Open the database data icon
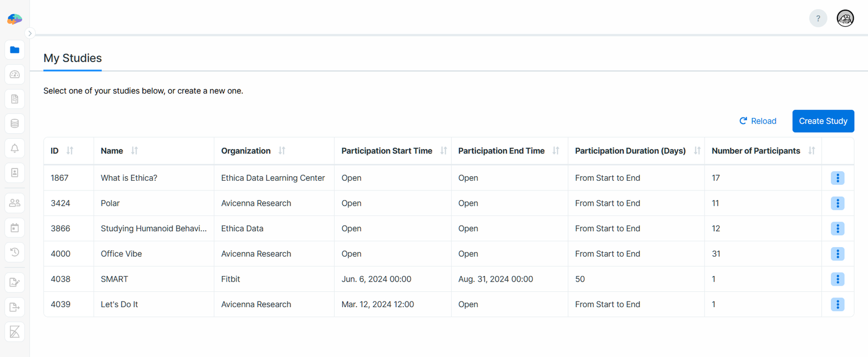The width and height of the screenshot is (868, 357). pos(14,123)
